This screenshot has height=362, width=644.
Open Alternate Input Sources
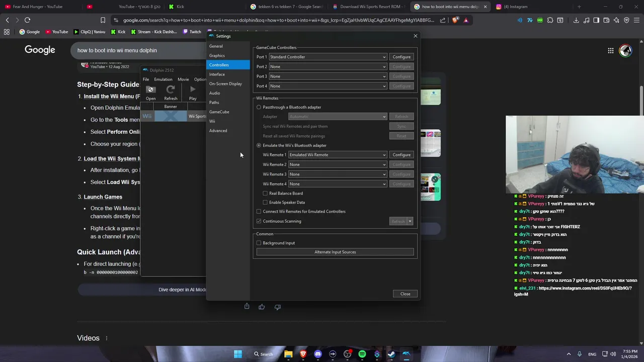click(x=335, y=252)
